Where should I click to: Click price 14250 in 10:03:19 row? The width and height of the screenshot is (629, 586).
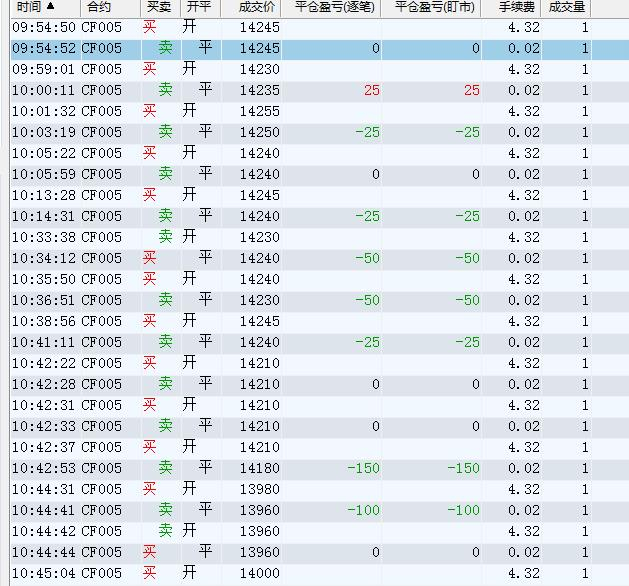[260, 132]
